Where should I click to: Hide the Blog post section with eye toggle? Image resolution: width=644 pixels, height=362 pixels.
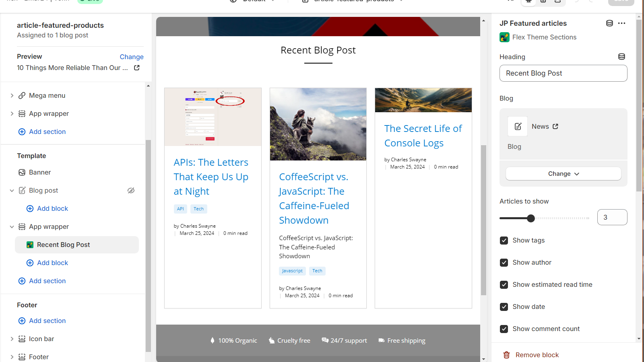(x=131, y=190)
